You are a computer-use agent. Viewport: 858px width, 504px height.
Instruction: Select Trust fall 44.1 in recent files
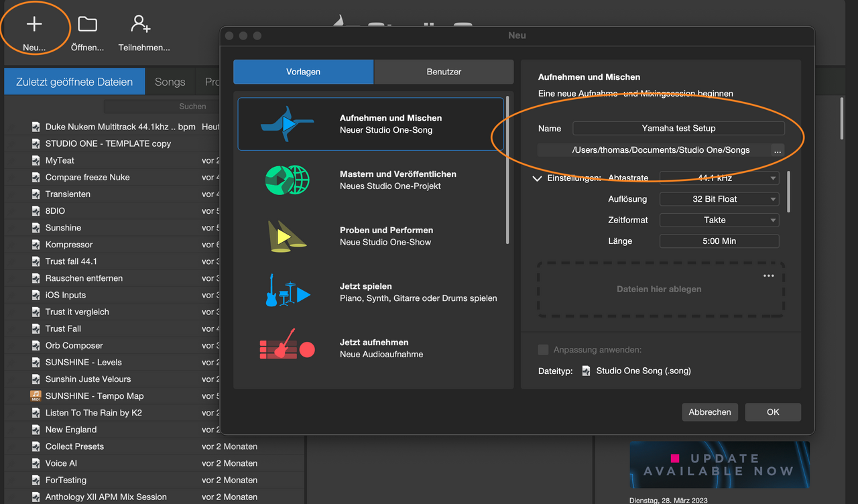point(71,261)
